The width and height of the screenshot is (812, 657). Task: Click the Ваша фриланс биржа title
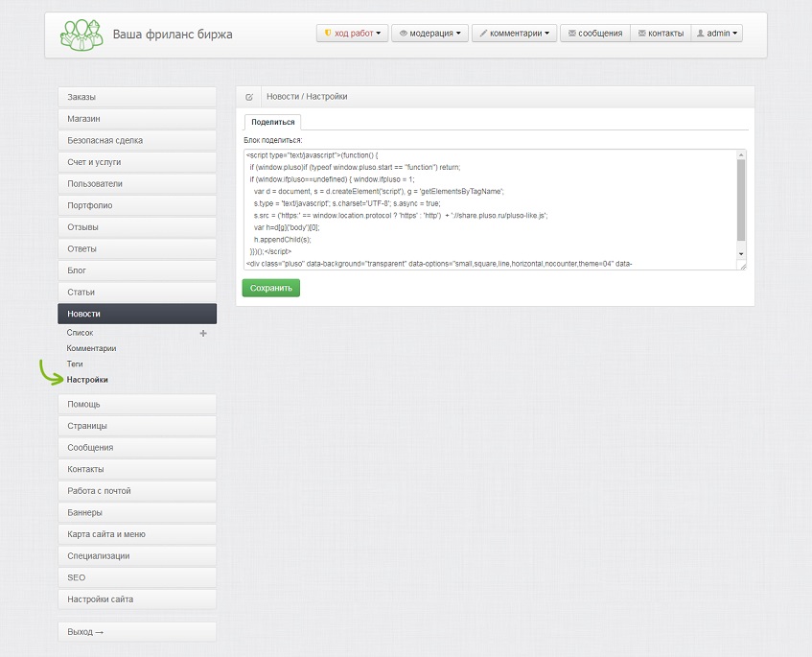click(173, 35)
